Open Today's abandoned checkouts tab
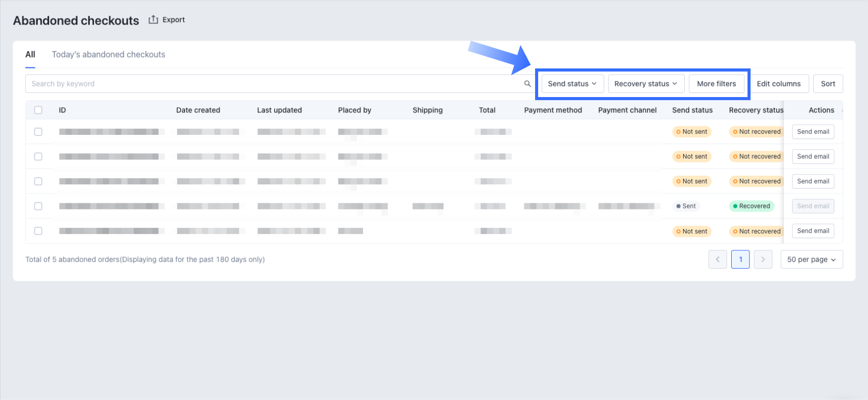Screen dimensions: 868x400 tap(108, 55)
